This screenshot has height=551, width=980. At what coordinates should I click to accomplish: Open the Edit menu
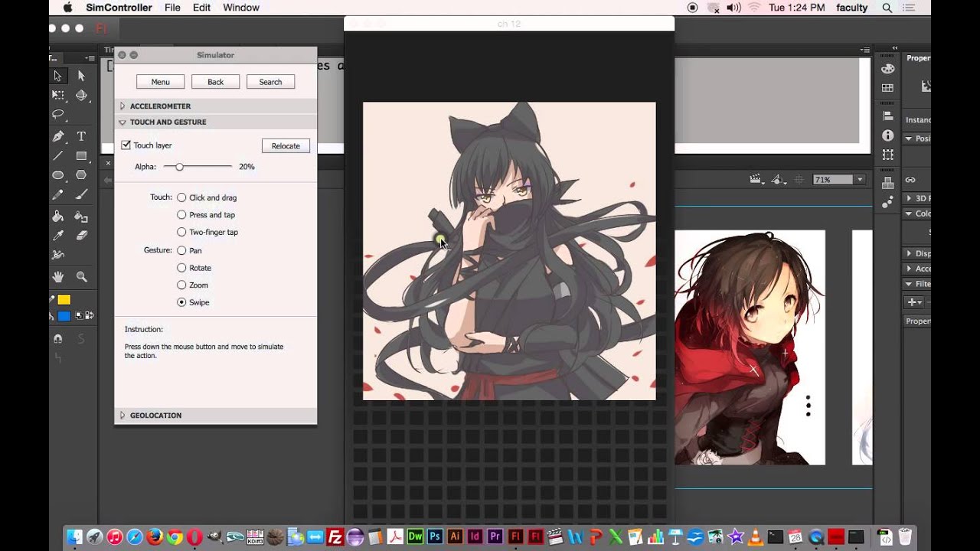click(x=201, y=8)
